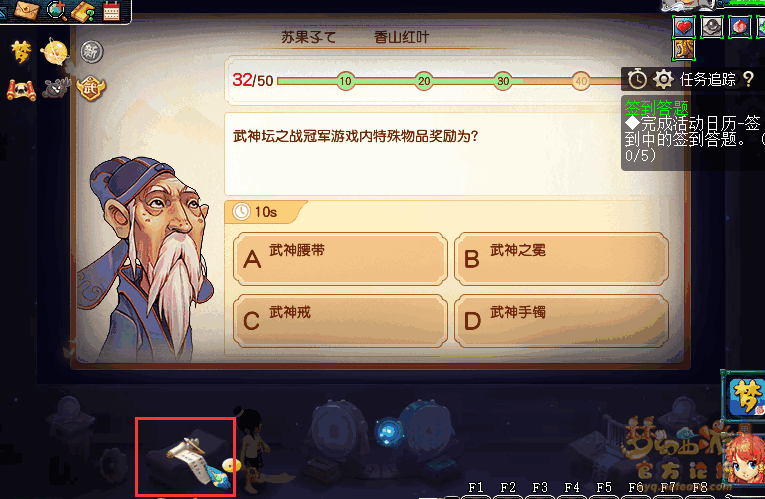Screen dimensions: 765x499
Task: Open the book help guide icon
Action: [x=84, y=11]
